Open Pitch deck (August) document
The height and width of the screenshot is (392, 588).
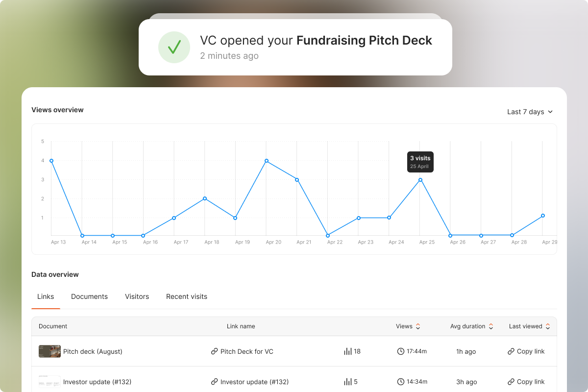click(x=93, y=351)
